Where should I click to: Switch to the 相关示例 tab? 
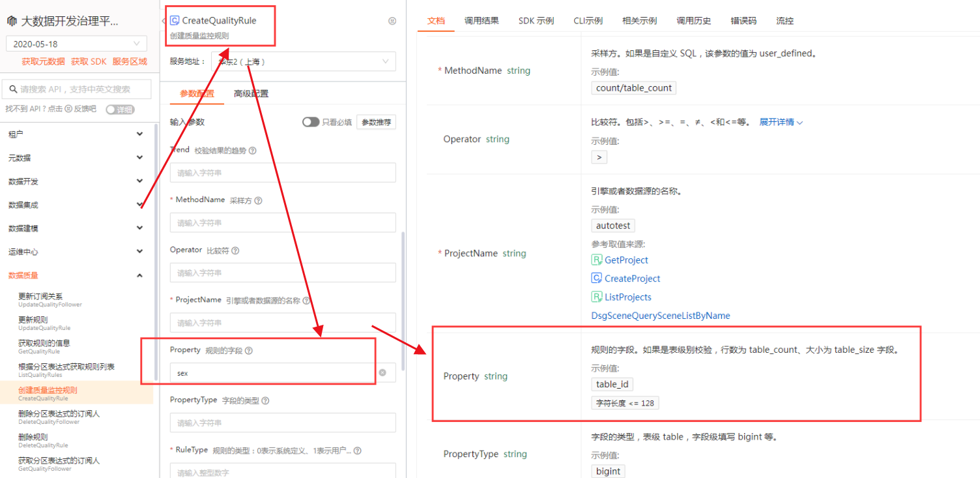pos(640,21)
